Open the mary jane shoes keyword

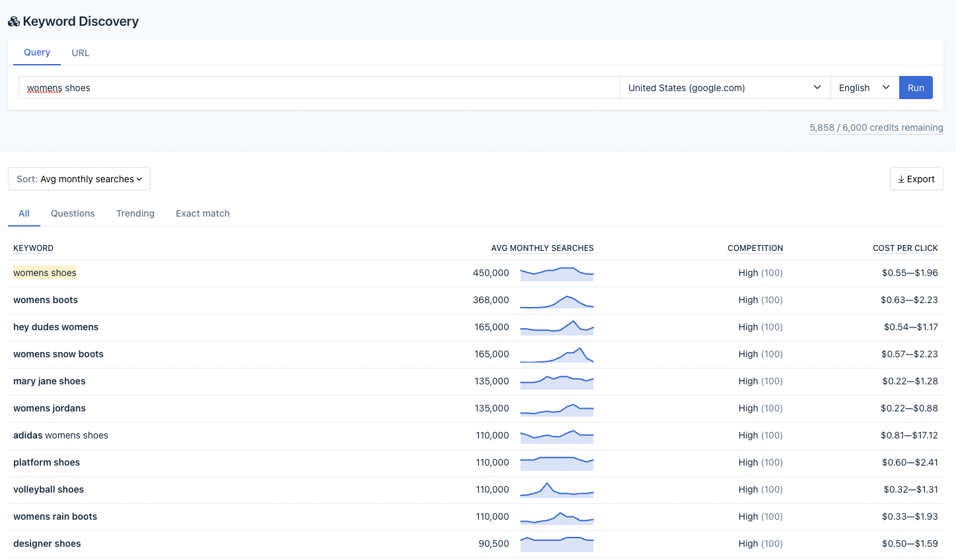(x=50, y=381)
